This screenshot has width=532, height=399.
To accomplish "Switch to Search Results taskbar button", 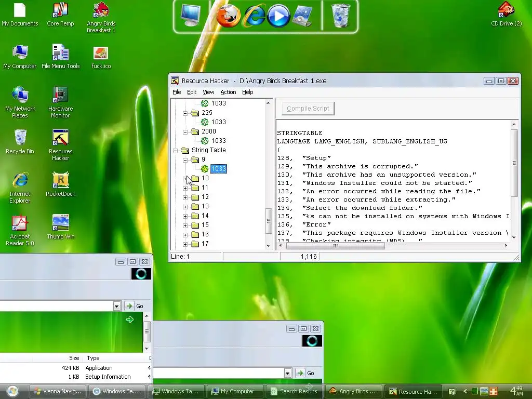I will 294,392.
